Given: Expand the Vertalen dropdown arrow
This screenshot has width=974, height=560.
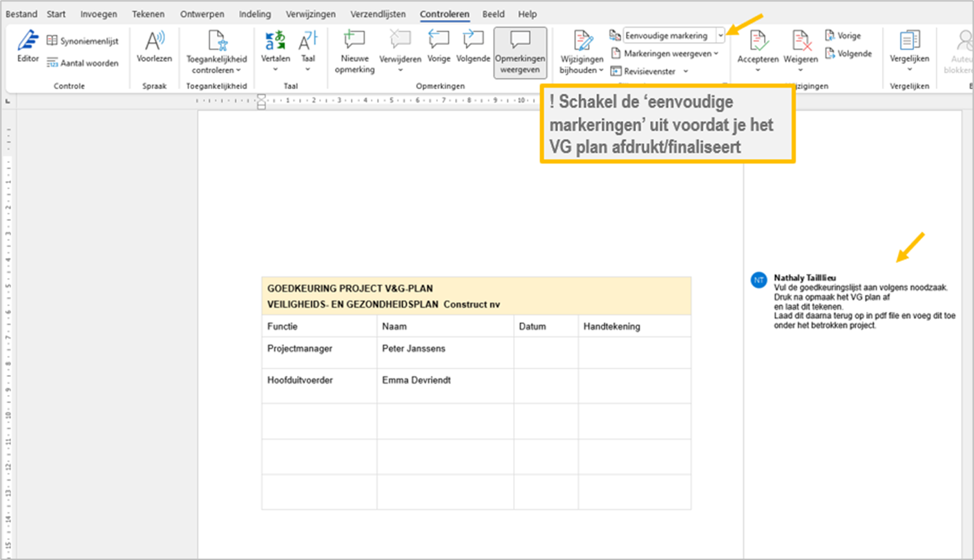Looking at the screenshot, I should (276, 69).
